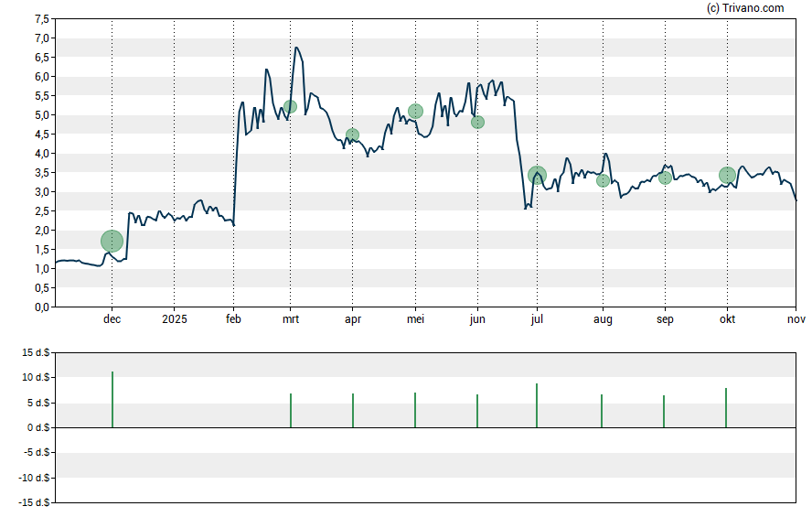Click the green dividend bar at sep

[663, 412]
